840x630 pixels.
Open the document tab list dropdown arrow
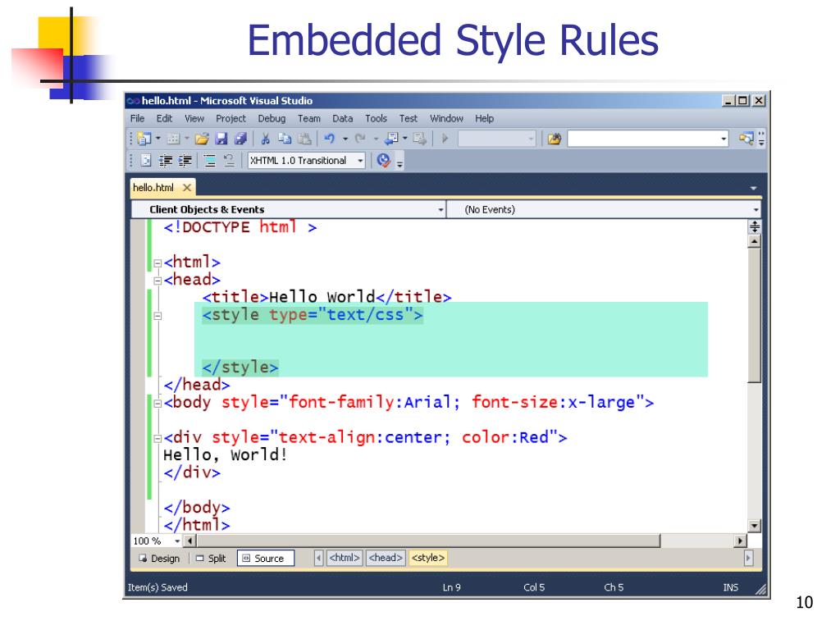tap(753, 189)
